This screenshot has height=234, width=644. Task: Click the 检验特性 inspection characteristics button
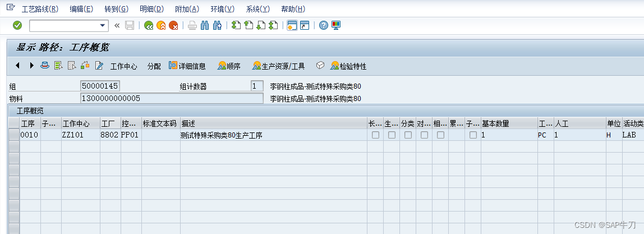(x=348, y=66)
